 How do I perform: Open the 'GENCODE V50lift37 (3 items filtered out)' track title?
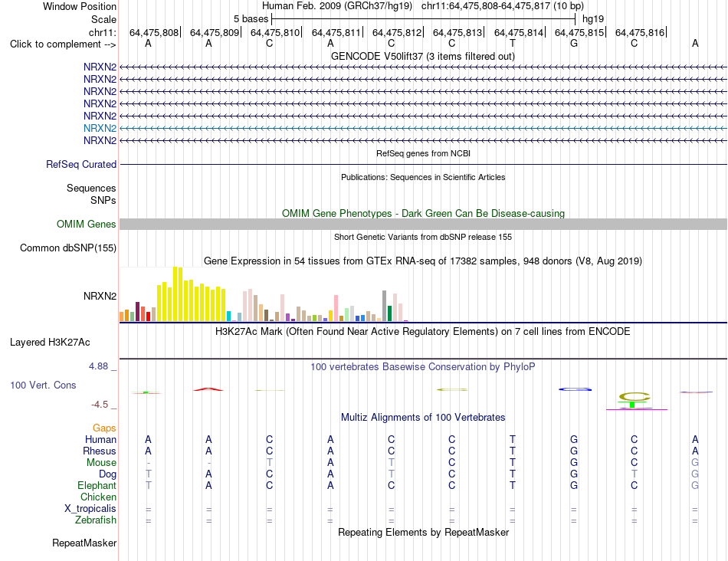coord(422,57)
